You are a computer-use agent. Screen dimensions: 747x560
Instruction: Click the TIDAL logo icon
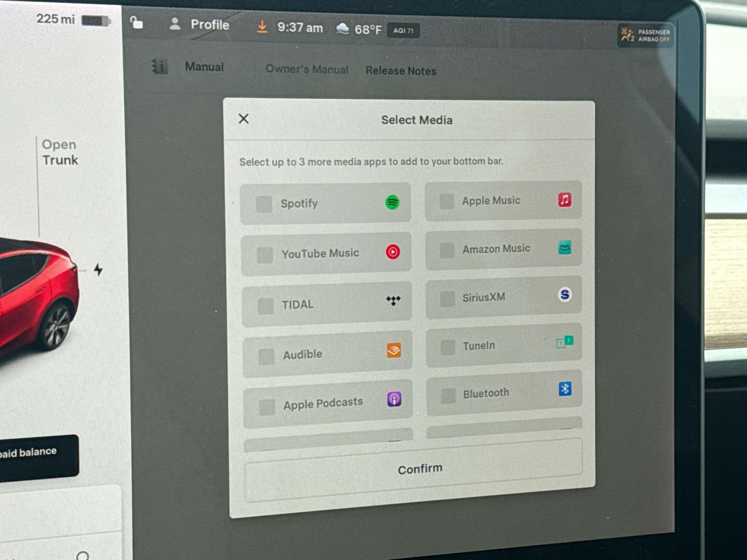(x=393, y=301)
